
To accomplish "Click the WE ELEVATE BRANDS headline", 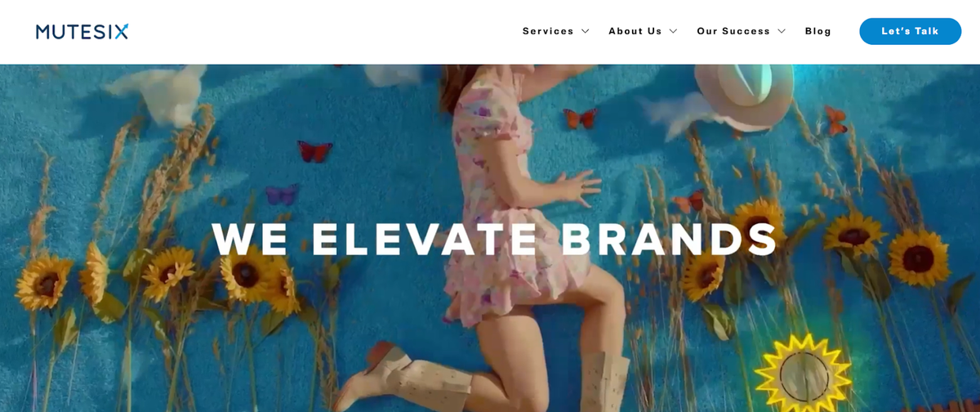I will (495, 239).
